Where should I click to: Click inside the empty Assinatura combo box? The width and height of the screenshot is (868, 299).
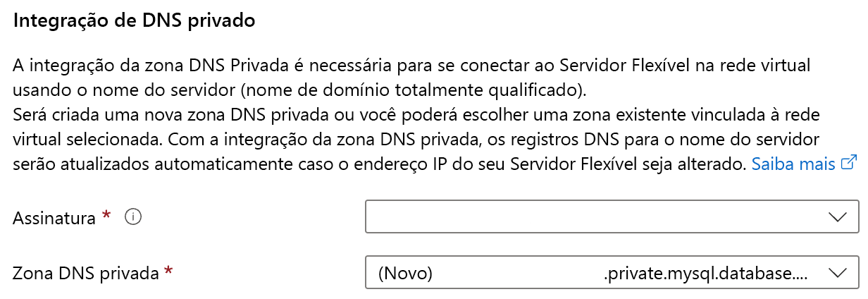[592, 217]
